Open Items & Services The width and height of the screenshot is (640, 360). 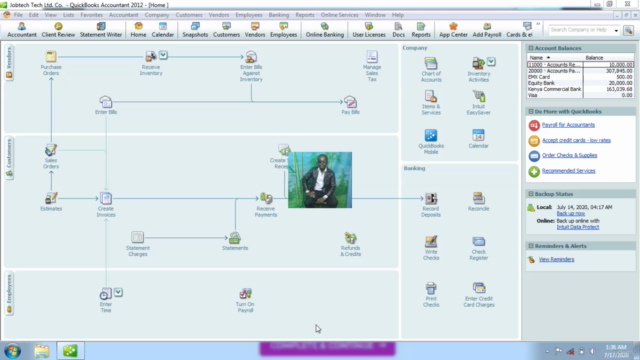coord(431,96)
